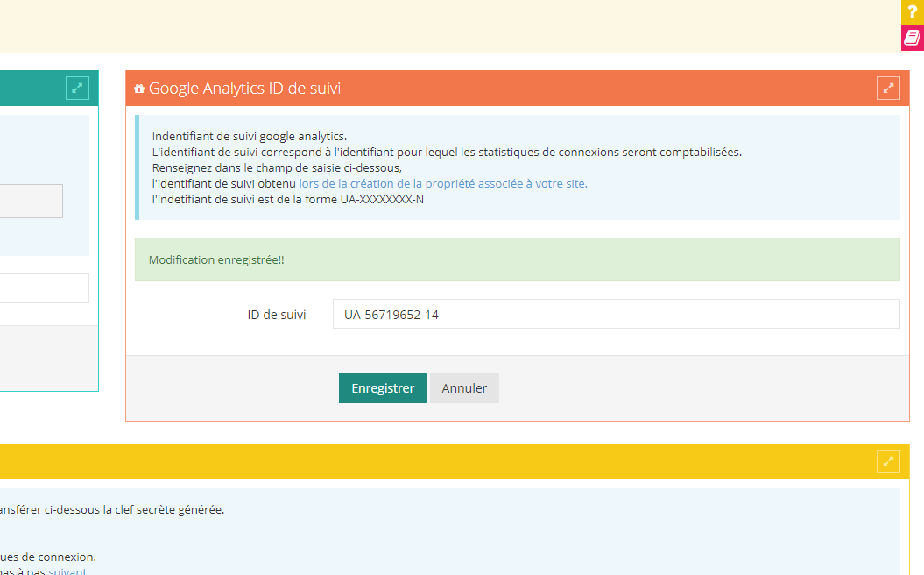Click the 'Renseignez dans le champ de saisie' line
The width and height of the screenshot is (924, 575).
point(277,167)
